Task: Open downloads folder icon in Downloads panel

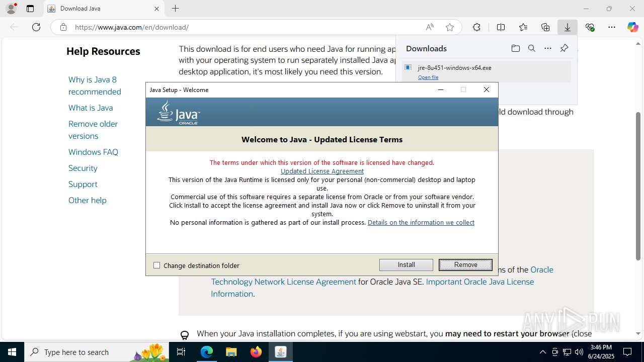Action: coord(515,48)
